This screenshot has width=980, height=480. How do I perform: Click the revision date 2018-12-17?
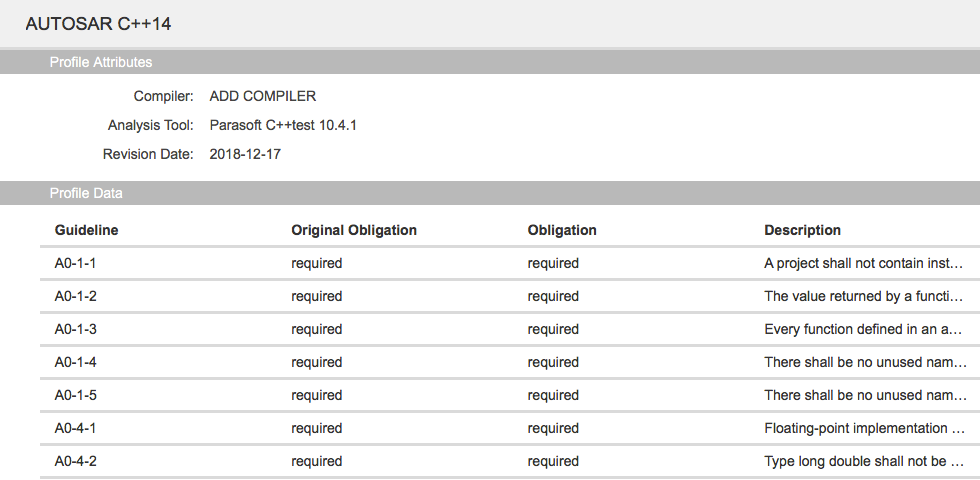(x=245, y=154)
